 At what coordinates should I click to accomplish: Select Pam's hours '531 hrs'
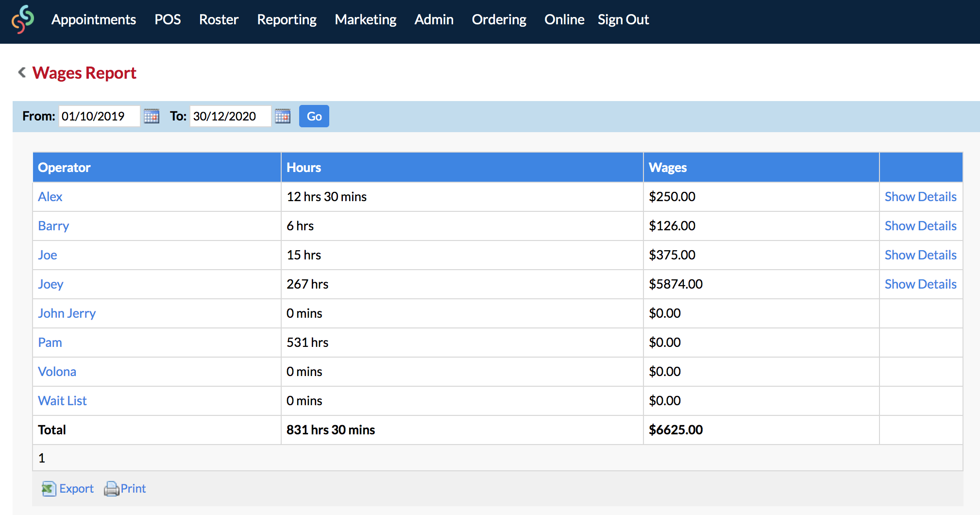(307, 343)
